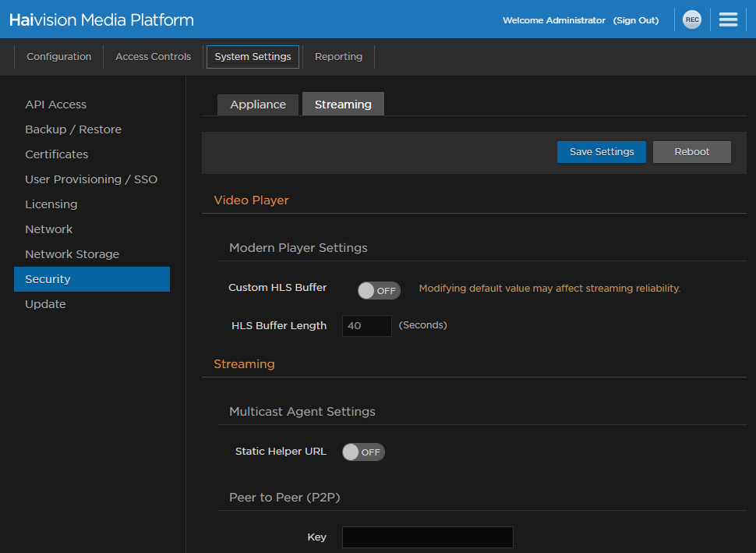Select Network Storage in sidebar
Screen dimensions: 756x553
72,254
